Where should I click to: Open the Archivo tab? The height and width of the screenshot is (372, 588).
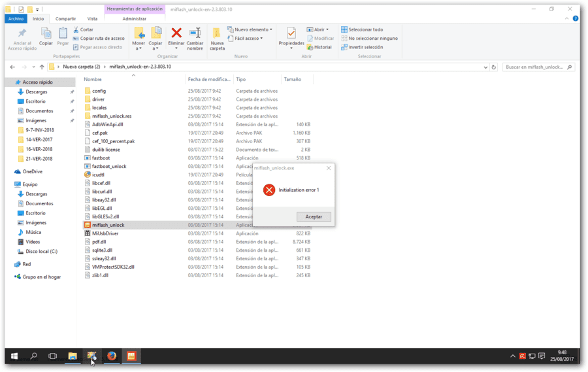[x=16, y=18]
